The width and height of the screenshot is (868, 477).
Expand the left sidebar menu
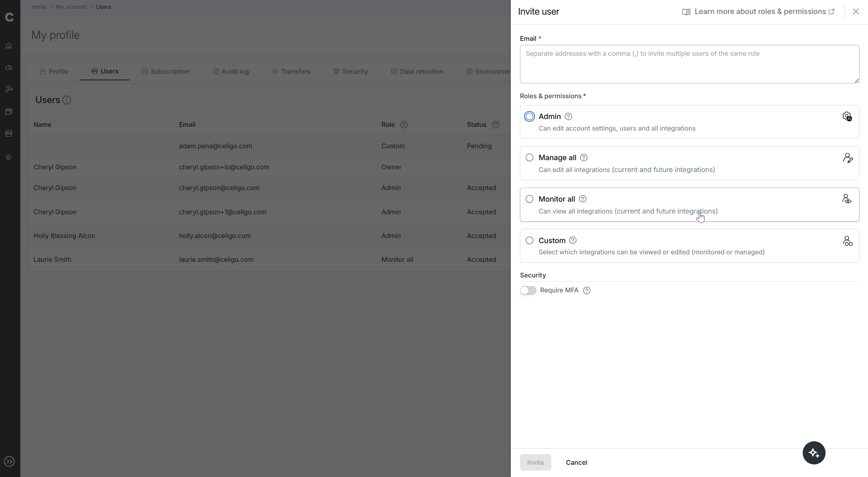[x=9, y=461]
